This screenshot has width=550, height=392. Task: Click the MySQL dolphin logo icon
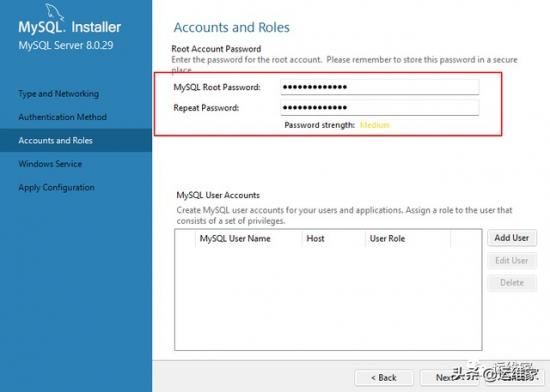[54, 12]
